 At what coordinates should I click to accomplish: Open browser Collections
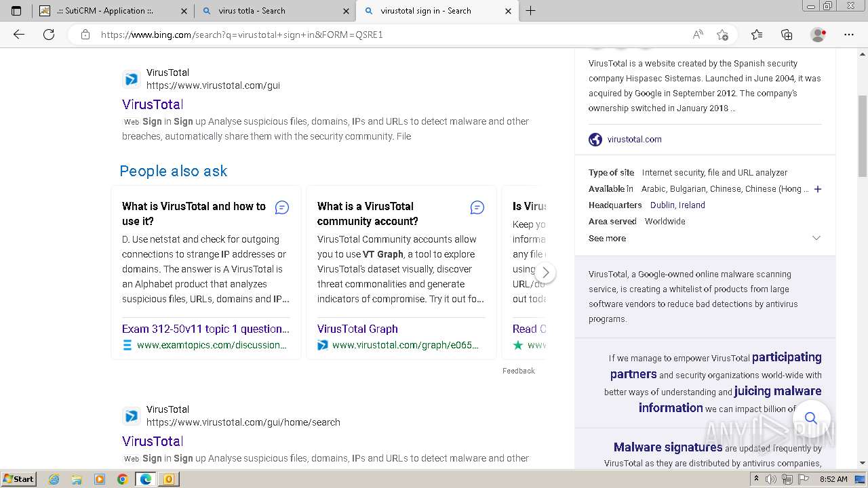[787, 35]
